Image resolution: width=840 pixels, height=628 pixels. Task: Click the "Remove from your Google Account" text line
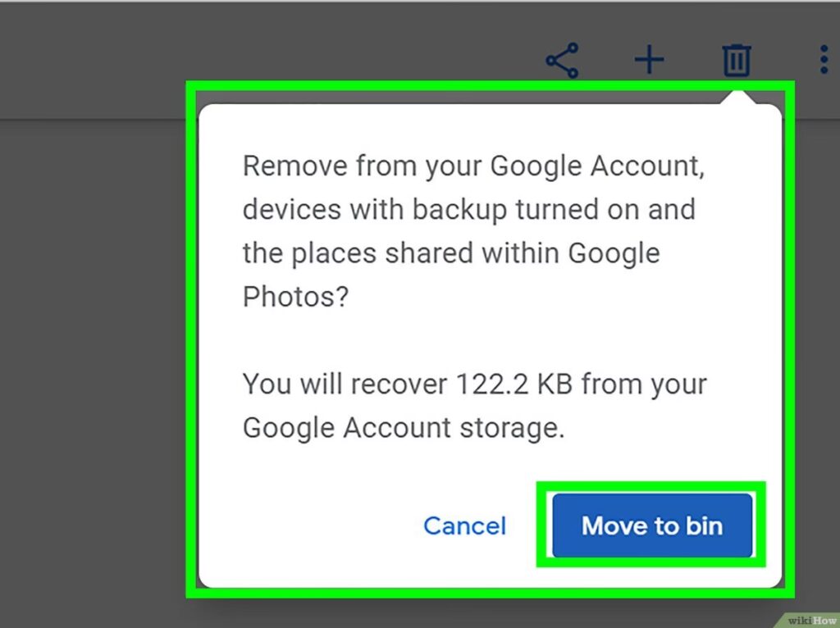click(x=474, y=166)
